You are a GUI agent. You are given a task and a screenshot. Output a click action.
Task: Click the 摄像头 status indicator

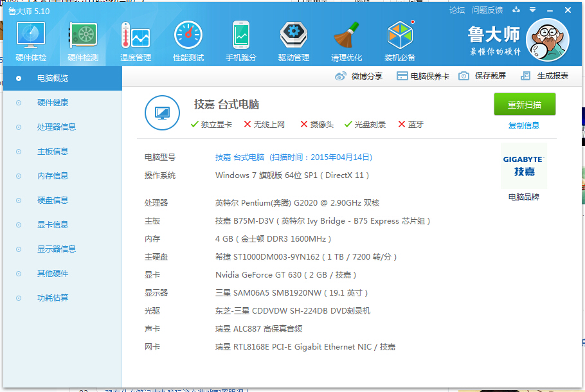tap(317, 124)
